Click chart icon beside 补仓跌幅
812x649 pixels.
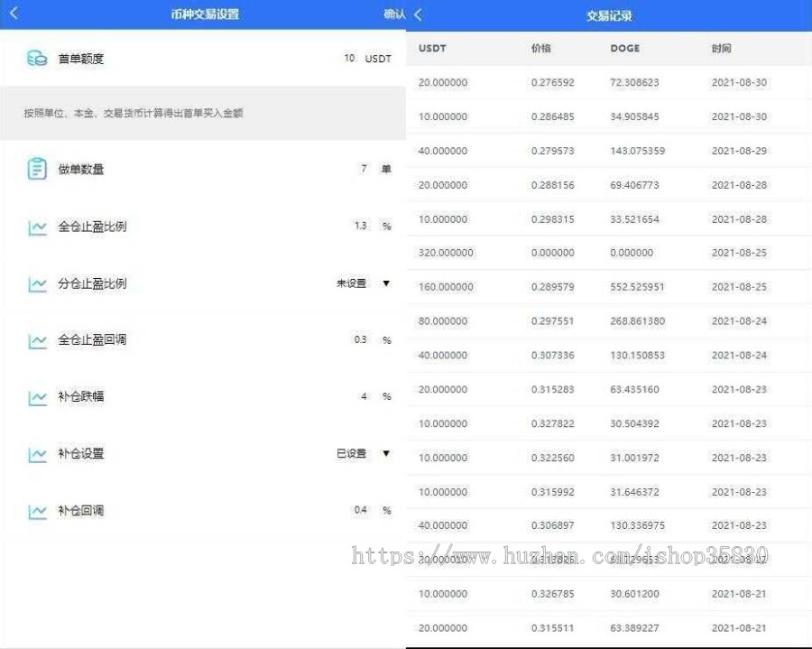click(x=37, y=397)
